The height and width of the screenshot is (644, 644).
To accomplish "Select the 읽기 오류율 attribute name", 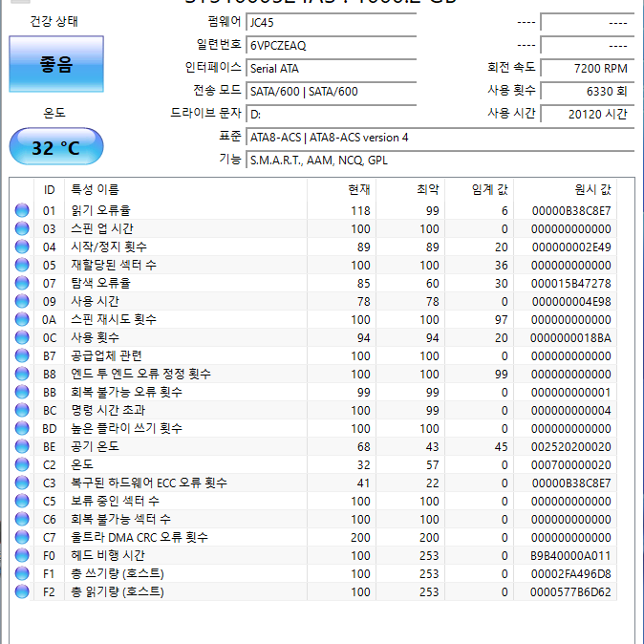I will (x=100, y=210).
